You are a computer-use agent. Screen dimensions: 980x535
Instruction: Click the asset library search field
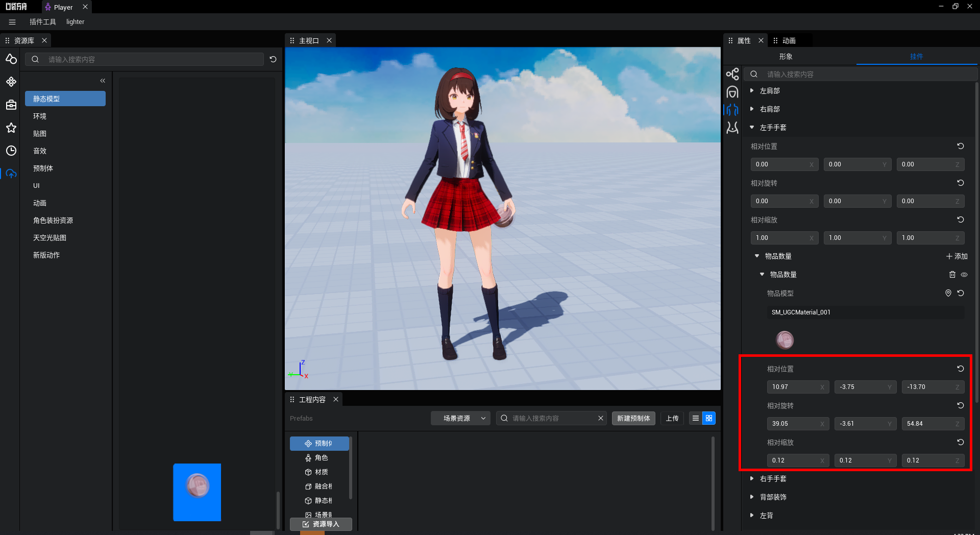tap(144, 59)
